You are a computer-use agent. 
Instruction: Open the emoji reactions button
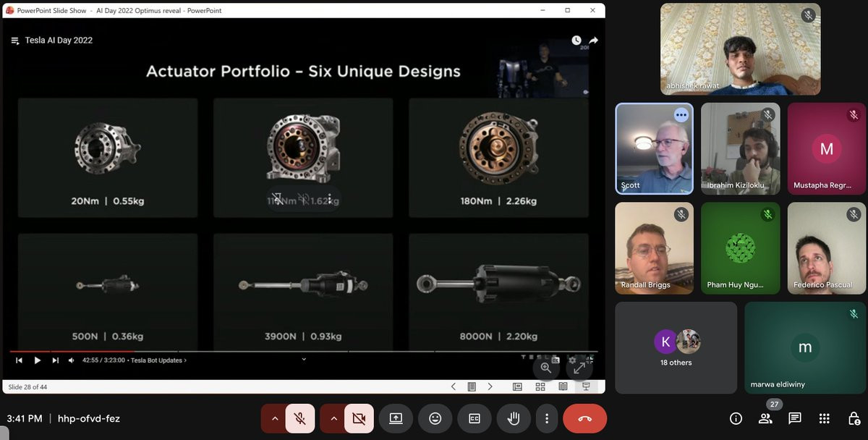coord(435,418)
